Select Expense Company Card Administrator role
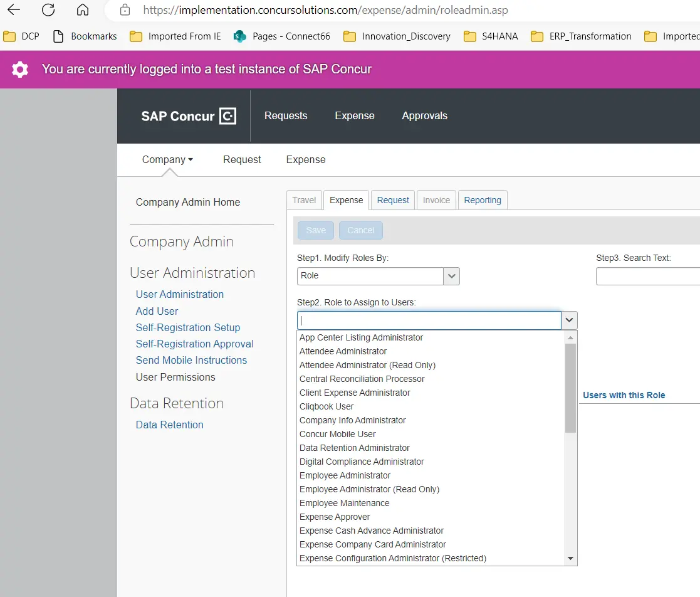The height and width of the screenshot is (597, 700). point(431,545)
